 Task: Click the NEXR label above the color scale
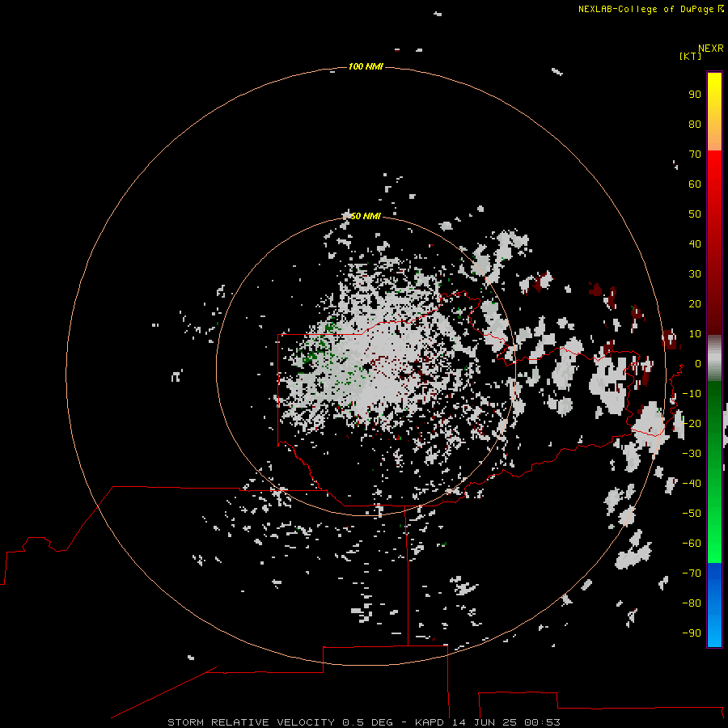[711, 49]
